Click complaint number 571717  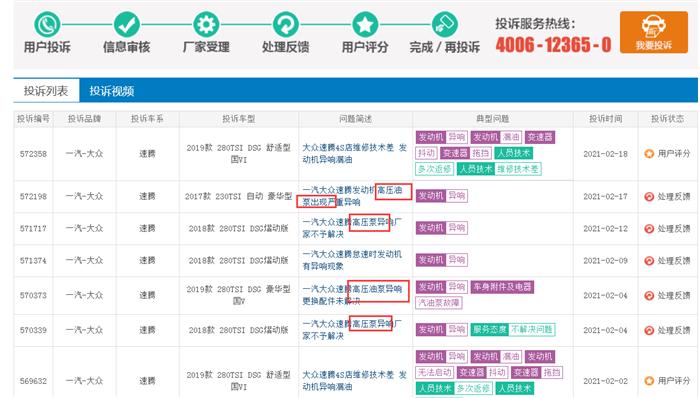pyautogui.click(x=33, y=228)
